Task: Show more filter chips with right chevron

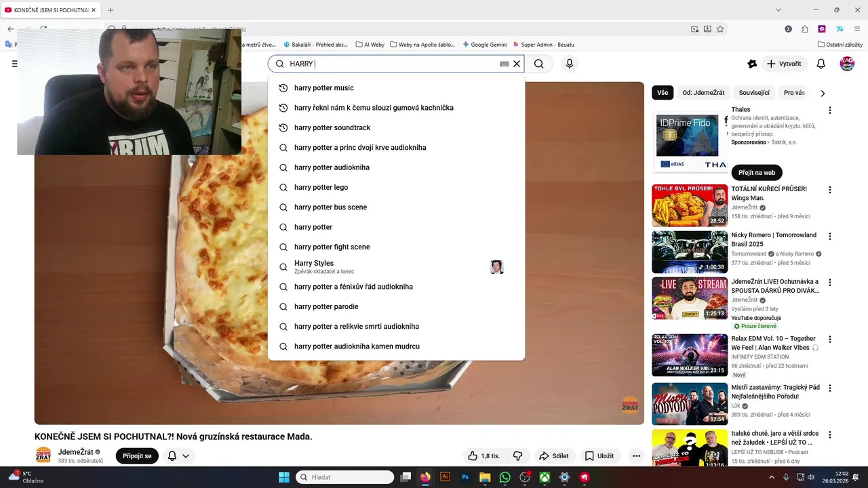Action: pos(823,93)
